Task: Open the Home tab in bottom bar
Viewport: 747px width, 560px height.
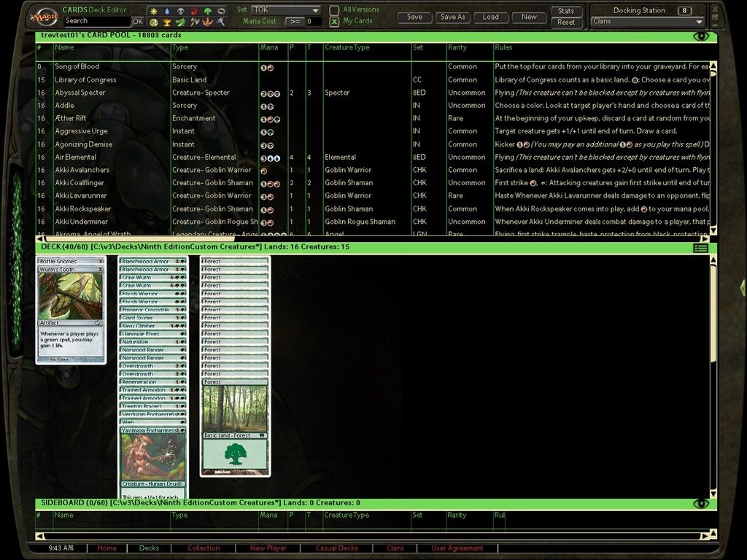Action: (107, 548)
